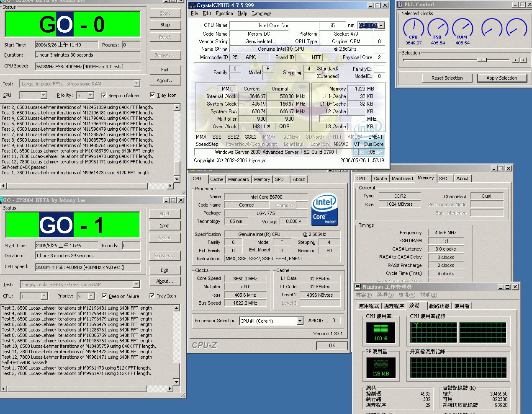Viewport: 532px width, 414px height.
Task: Click the Task Manager title bar icon
Action: click(358, 287)
